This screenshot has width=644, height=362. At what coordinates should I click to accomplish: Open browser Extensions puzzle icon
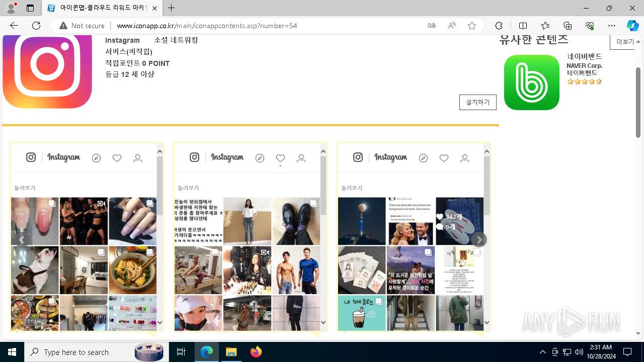pyautogui.click(x=499, y=26)
